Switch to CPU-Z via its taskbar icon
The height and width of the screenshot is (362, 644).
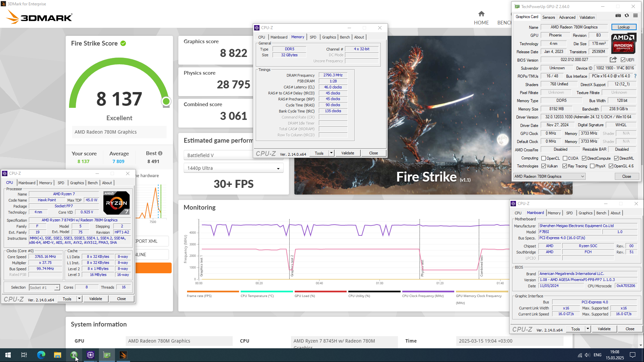pos(91,355)
